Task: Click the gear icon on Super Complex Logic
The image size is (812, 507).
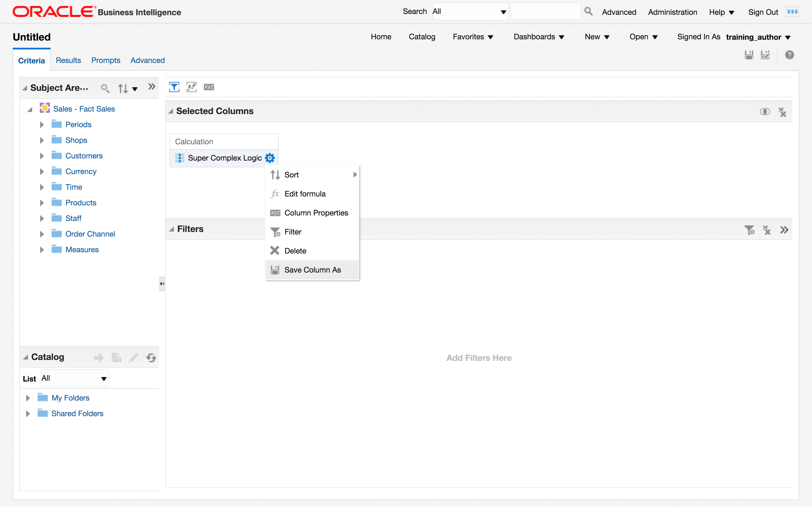Action: pyautogui.click(x=270, y=158)
